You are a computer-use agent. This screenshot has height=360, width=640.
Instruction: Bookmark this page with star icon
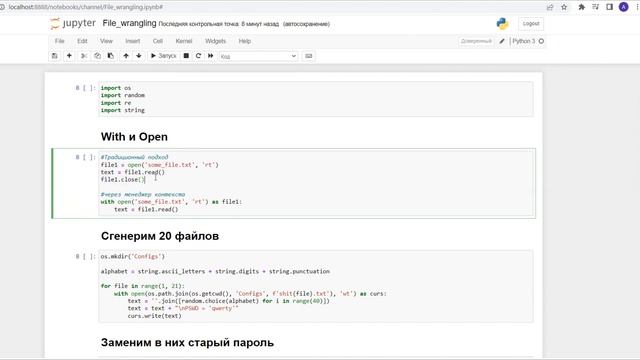coord(564,7)
